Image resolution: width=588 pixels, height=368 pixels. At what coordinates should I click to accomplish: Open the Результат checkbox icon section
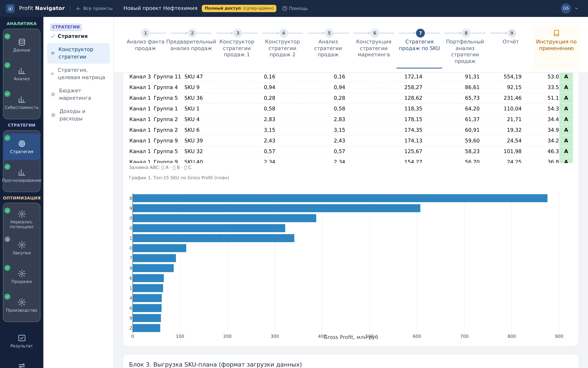pyautogui.click(x=22, y=341)
